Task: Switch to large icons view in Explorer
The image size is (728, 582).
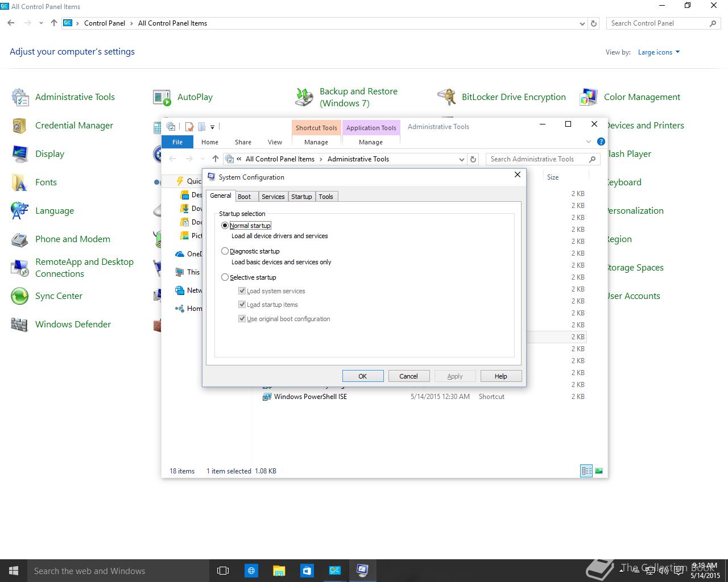Action: (x=598, y=471)
